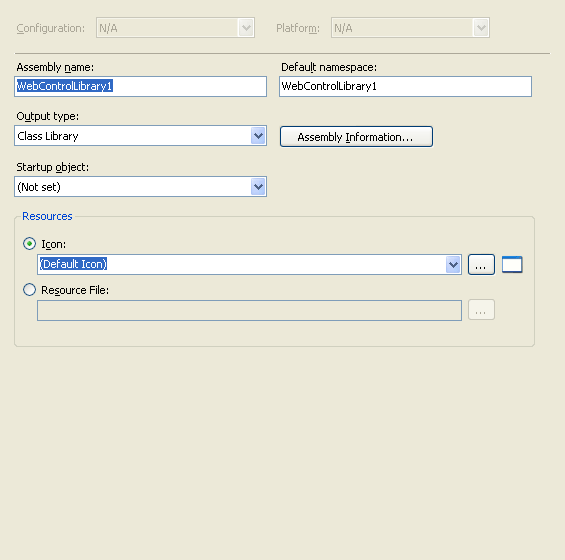
Task: Open the (Not set) startup object combo box
Action: coord(141,187)
